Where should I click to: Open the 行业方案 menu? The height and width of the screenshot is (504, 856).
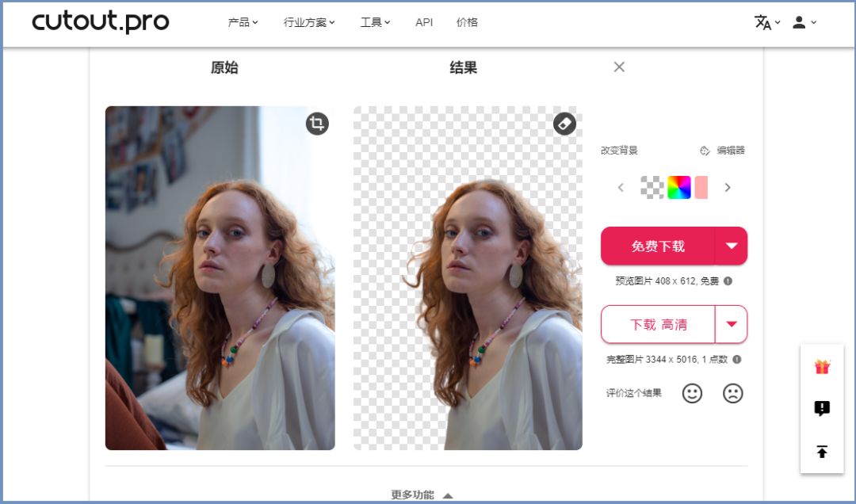coord(309,22)
